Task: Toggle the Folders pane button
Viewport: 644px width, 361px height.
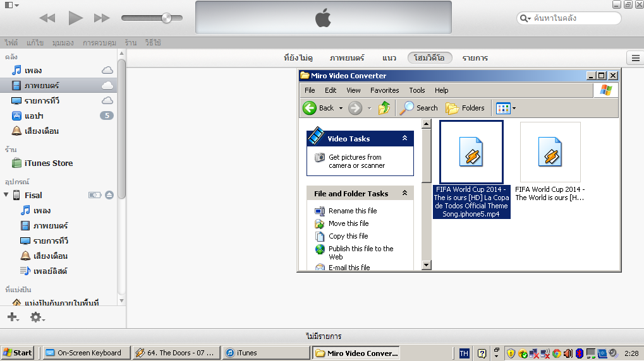Action: [x=465, y=108]
